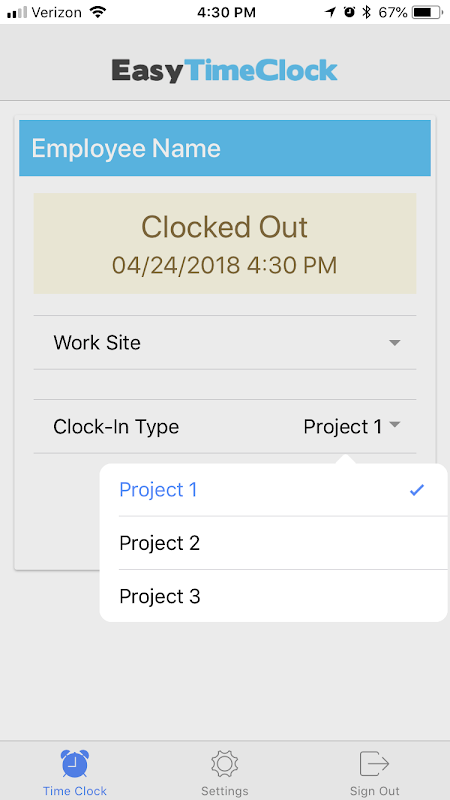This screenshot has height=800, width=450.
Task: Tap the EasyTimeClock logo
Action: [224, 70]
